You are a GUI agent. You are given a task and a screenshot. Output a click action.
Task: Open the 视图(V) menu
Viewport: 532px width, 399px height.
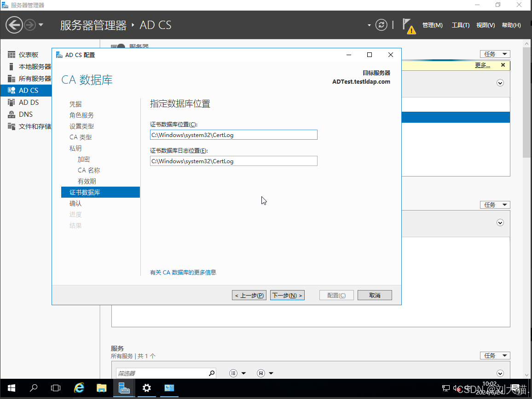click(486, 25)
